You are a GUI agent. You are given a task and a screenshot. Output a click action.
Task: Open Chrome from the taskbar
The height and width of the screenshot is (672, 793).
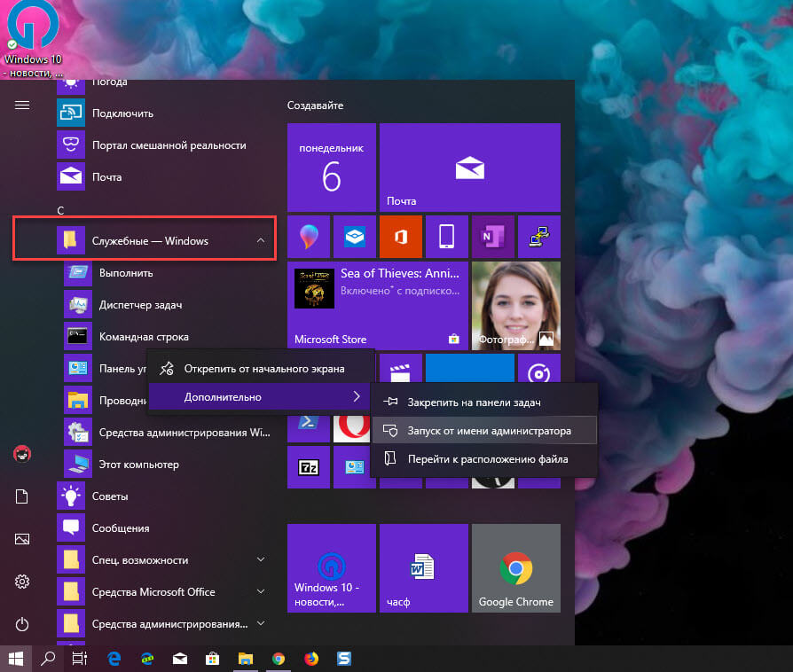pos(279,659)
